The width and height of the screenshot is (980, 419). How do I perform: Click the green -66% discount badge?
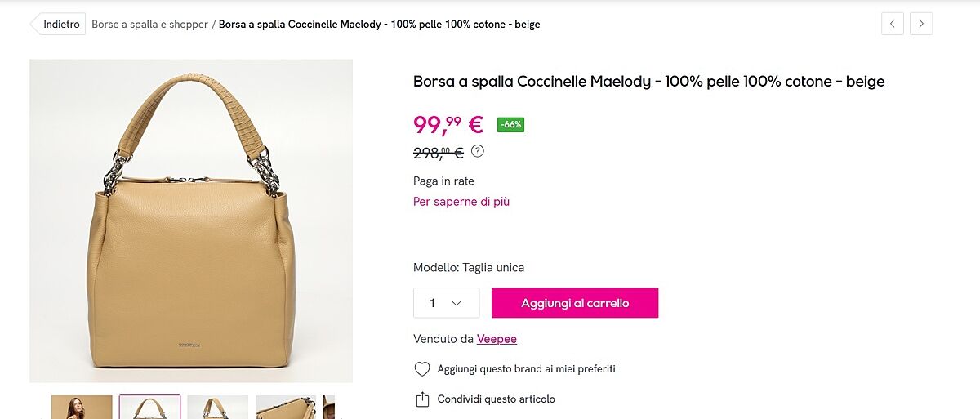[510, 125]
